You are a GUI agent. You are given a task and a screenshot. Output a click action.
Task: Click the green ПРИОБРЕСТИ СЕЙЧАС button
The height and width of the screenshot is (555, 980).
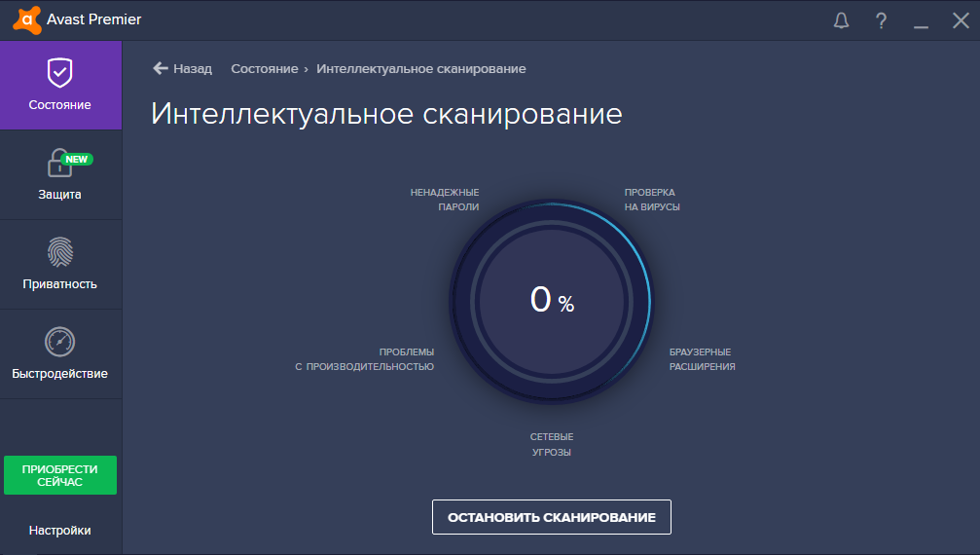click(60, 475)
